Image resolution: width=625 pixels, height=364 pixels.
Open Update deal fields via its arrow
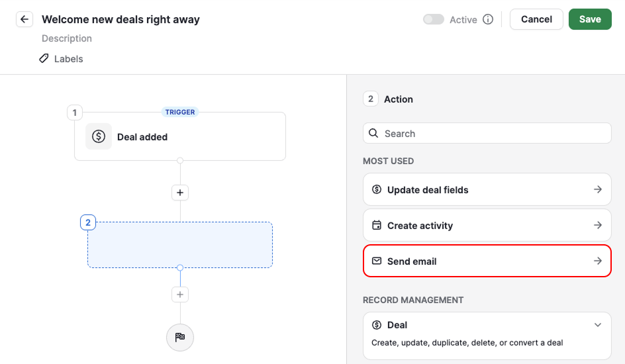pos(598,189)
